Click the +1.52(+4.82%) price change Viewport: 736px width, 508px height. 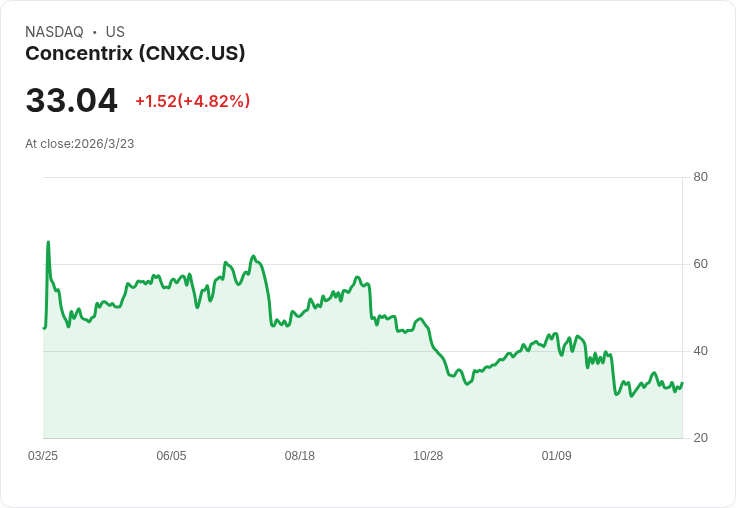pos(192,101)
